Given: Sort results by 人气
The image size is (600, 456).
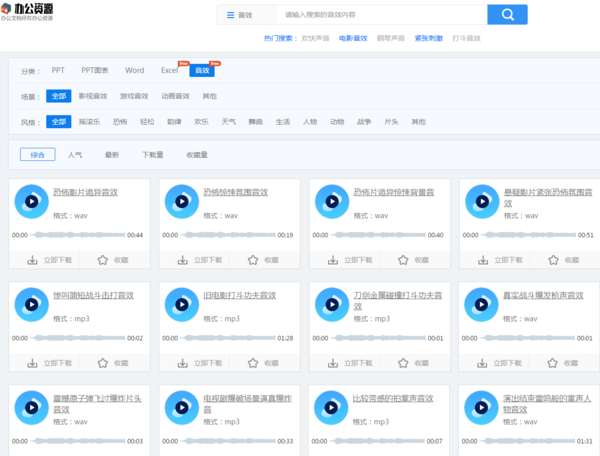Looking at the screenshot, I should pyautogui.click(x=75, y=155).
